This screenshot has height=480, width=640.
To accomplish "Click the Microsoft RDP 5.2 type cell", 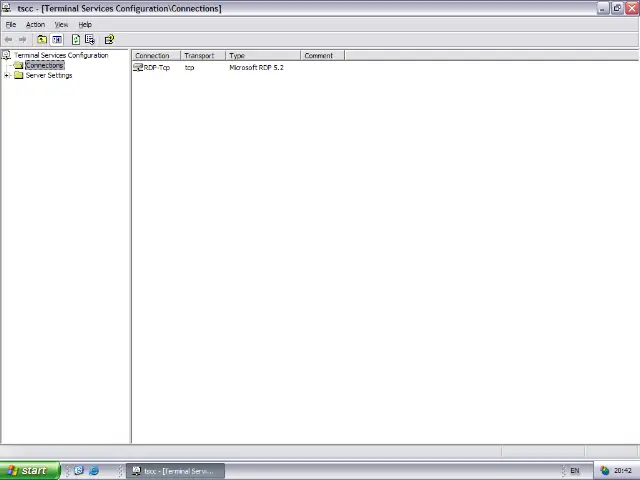I will (x=256, y=67).
